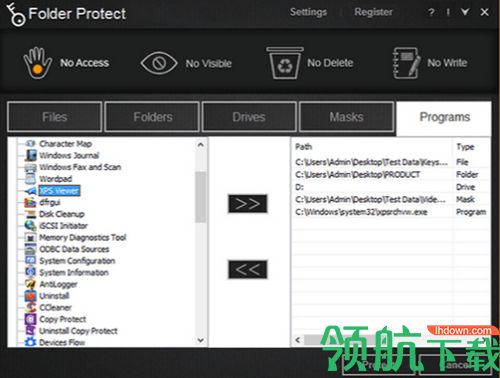Click the Memory Diagnostics Tool icon

tap(31, 237)
